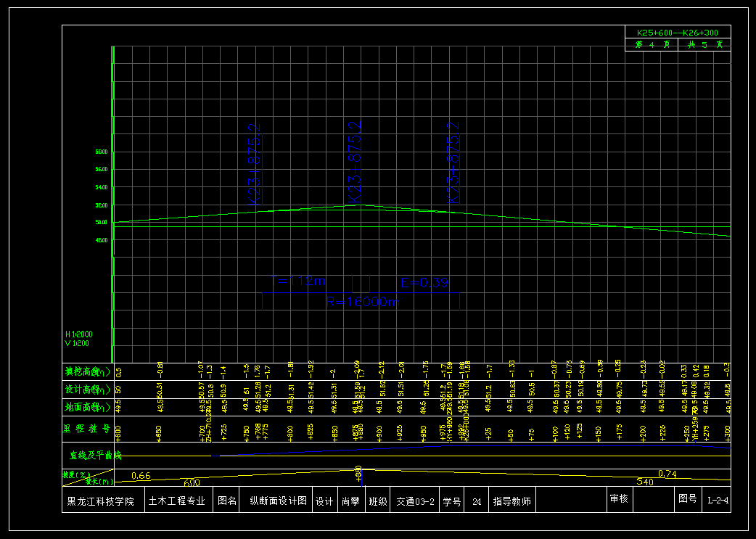The width and height of the screenshot is (756, 539).
Task: Click the 填挖高度 row header
Action: pos(87,371)
